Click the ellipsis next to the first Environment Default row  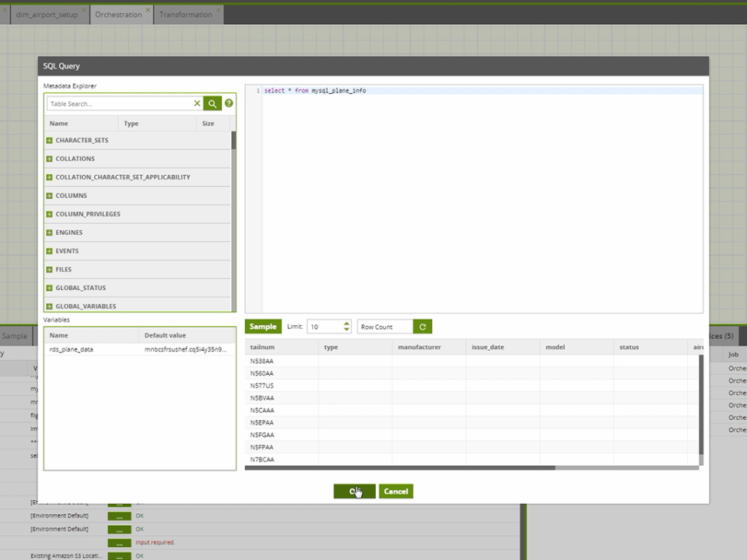click(119, 516)
